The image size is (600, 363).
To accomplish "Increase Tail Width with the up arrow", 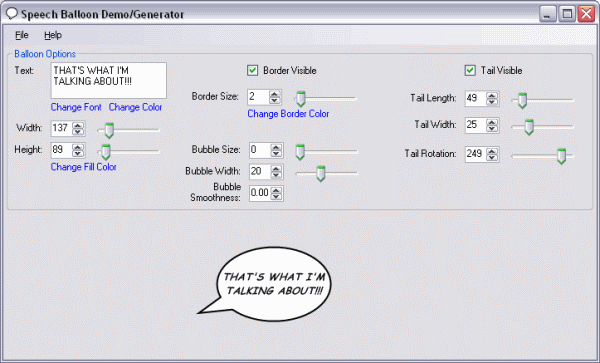I will (x=492, y=122).
